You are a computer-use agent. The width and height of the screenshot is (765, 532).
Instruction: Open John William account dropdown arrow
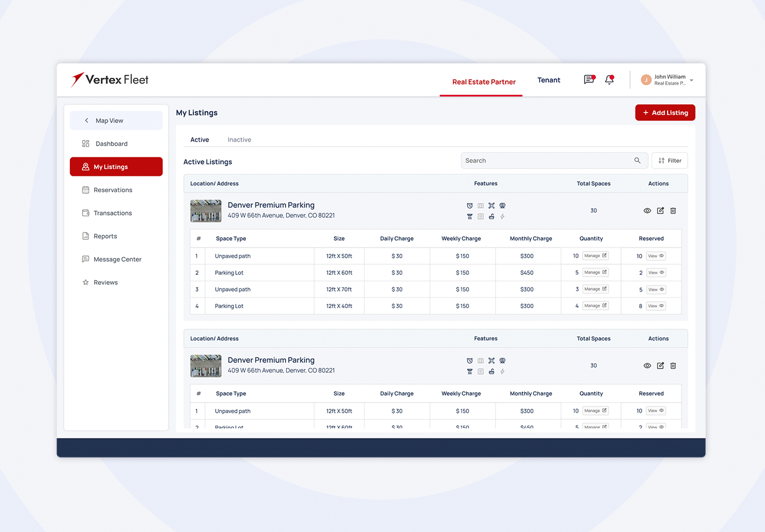[x=692, y=81]
